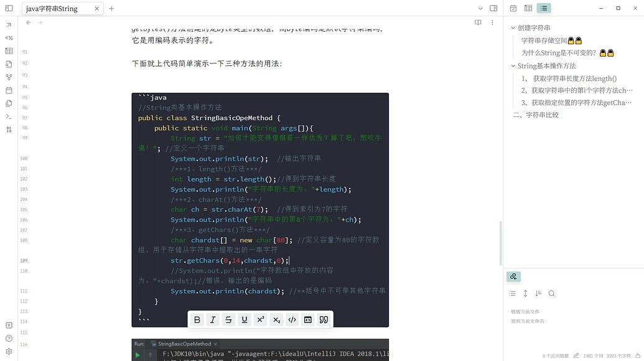The height and width of the screenshot is (361, 644).
Task: Apply strikethrough from floating toolbar
Action: click(229, 319)
